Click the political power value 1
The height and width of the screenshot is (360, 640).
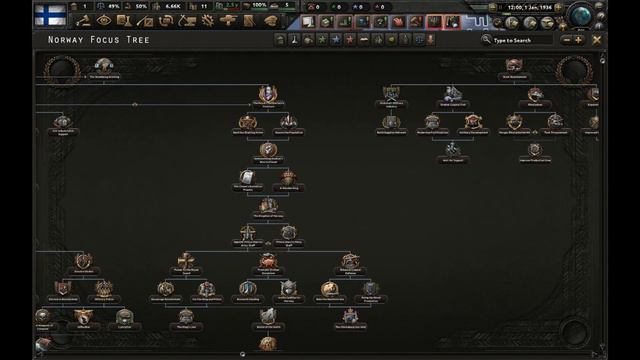[x=85, y=7]
